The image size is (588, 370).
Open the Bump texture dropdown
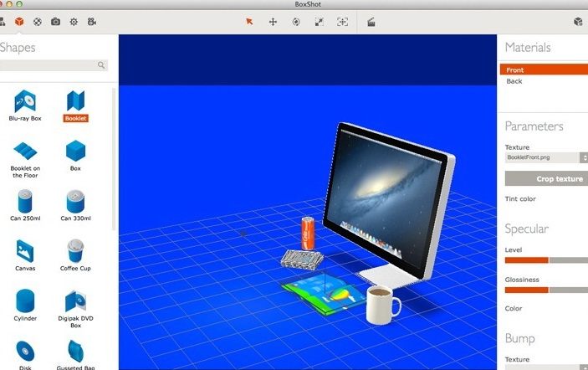546,367
